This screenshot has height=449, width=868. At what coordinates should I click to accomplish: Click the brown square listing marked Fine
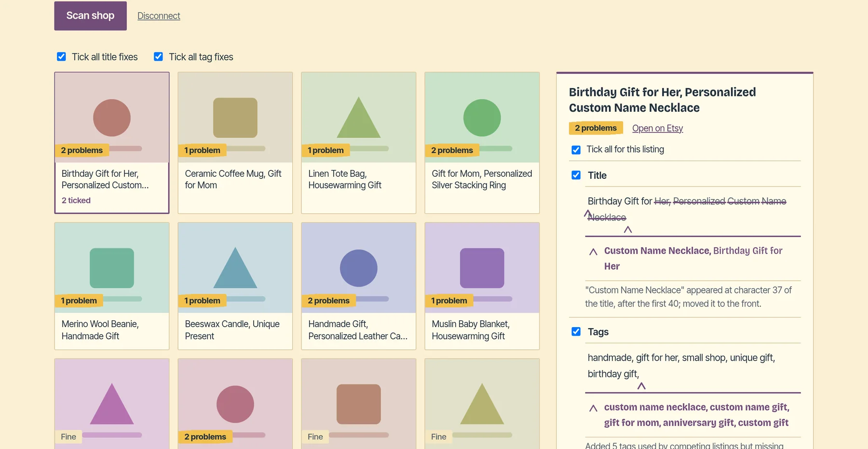(x=359, y=404)
